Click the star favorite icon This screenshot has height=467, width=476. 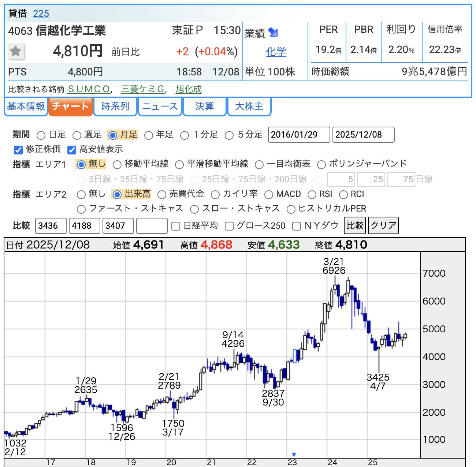coord(16,51)
